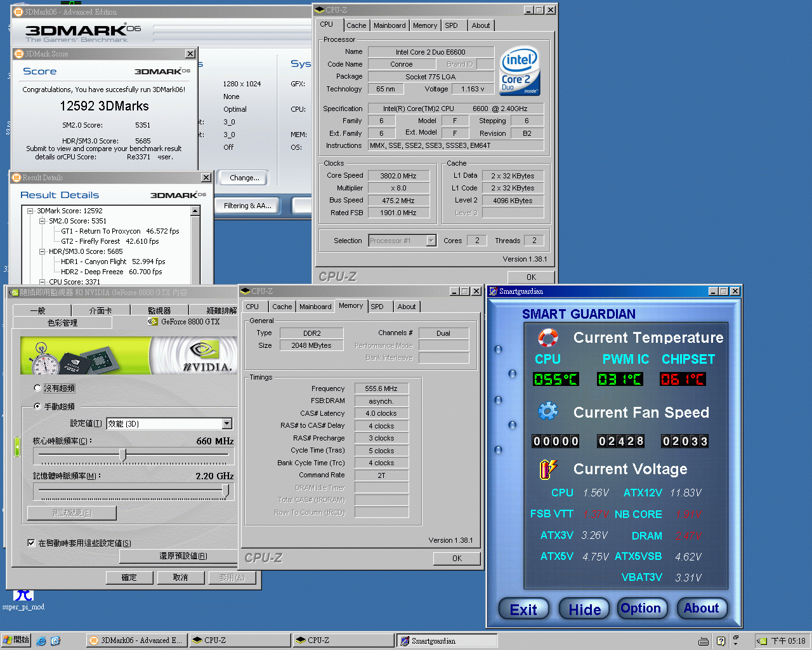Open the super_pi_mod desktop icon
The width and height of the screenshot is (812, 650).
pos(23,599)
